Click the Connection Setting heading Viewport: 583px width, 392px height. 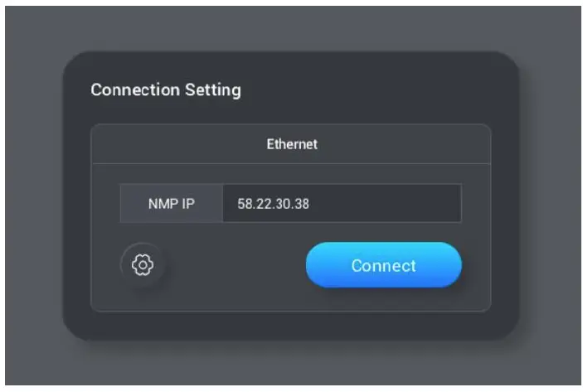click(165, 90)
